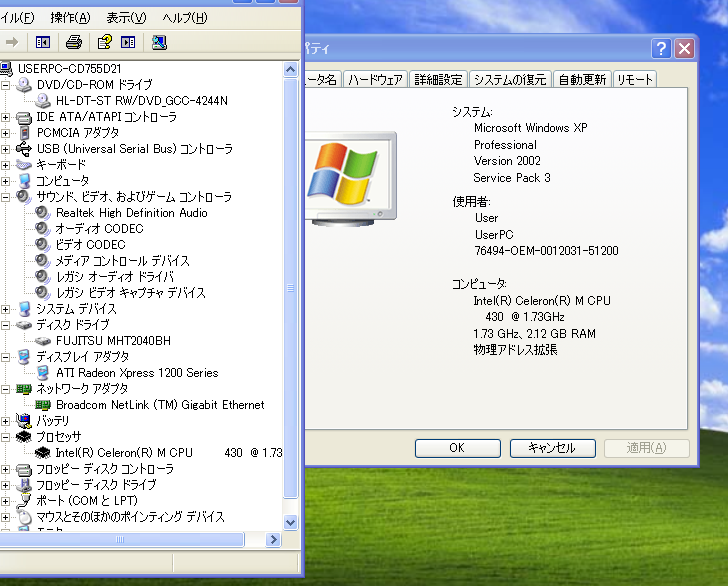Click the ATI Radeon Xpress 1200 Series icon

point(43,373)
